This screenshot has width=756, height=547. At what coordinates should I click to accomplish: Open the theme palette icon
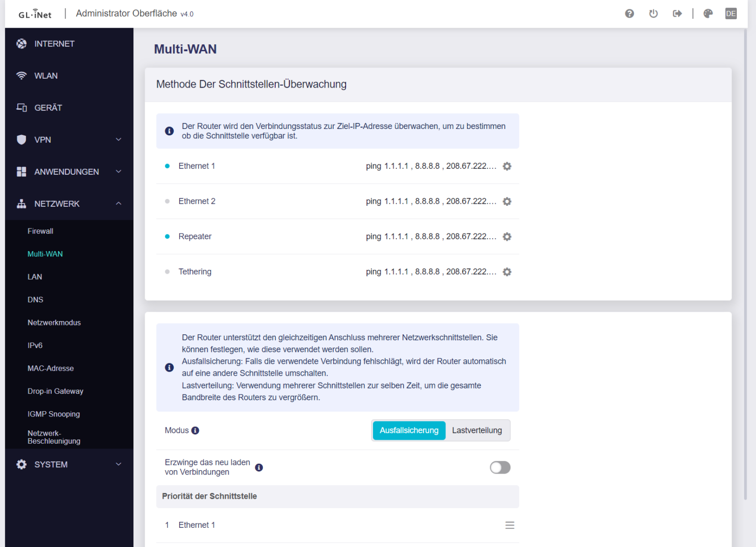[708, 14]
